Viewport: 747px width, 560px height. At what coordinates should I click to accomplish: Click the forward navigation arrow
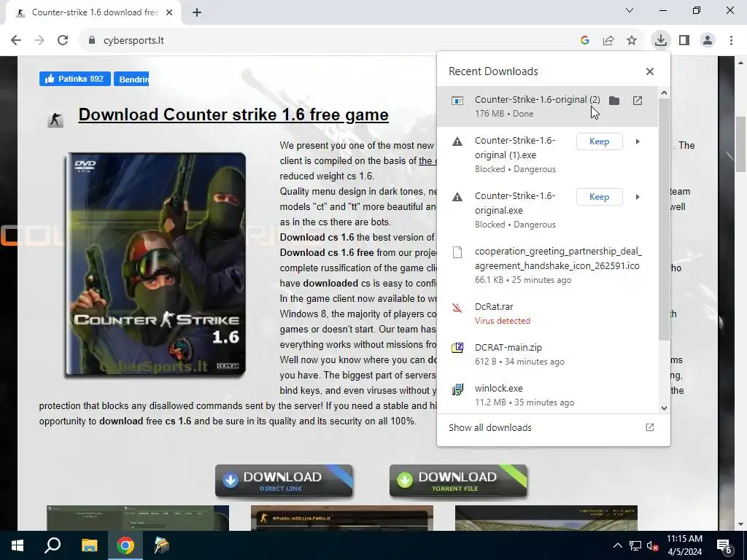[x=39, y=41]
